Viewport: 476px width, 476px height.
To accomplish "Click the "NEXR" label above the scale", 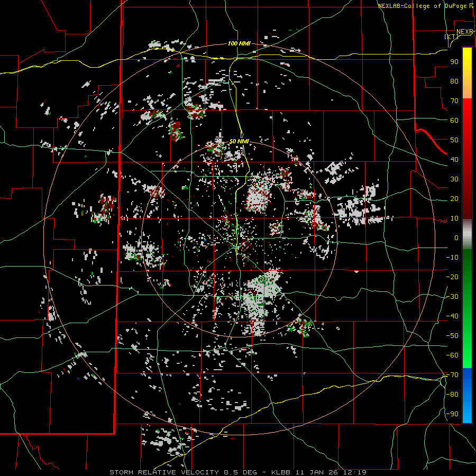I will 465,32.
